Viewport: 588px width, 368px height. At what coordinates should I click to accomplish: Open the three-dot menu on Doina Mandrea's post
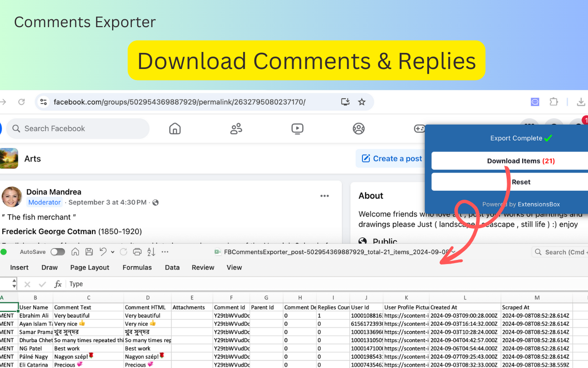pyautogui.click(x=325, y=196)
